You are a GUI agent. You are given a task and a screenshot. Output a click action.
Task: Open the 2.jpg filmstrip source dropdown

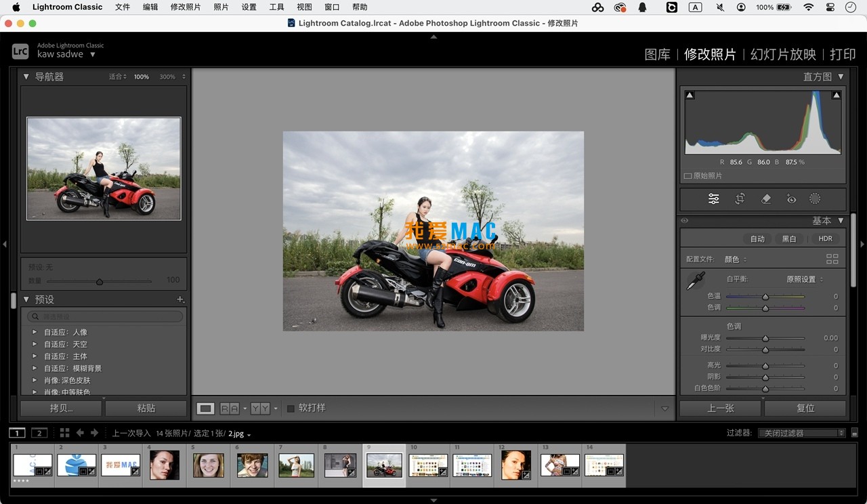240,434
